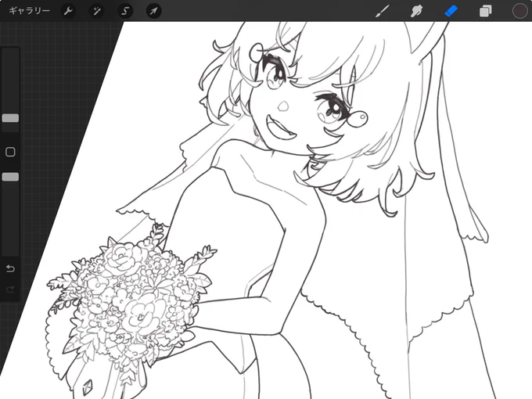Click the brush opacity slider handle
Image resolution: width=532 pixels, height=399 pixels.
coord(10,177)
